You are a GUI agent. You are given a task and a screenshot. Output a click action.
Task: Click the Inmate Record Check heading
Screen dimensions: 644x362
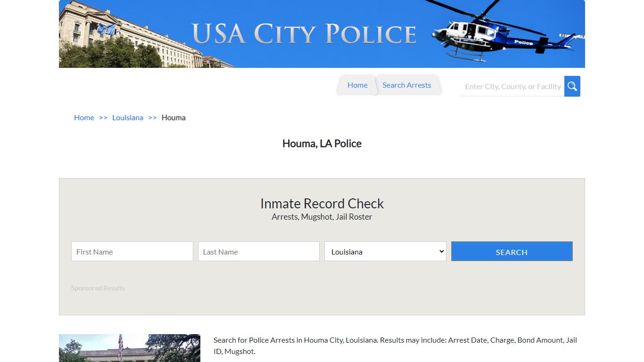tap(322, 204)
